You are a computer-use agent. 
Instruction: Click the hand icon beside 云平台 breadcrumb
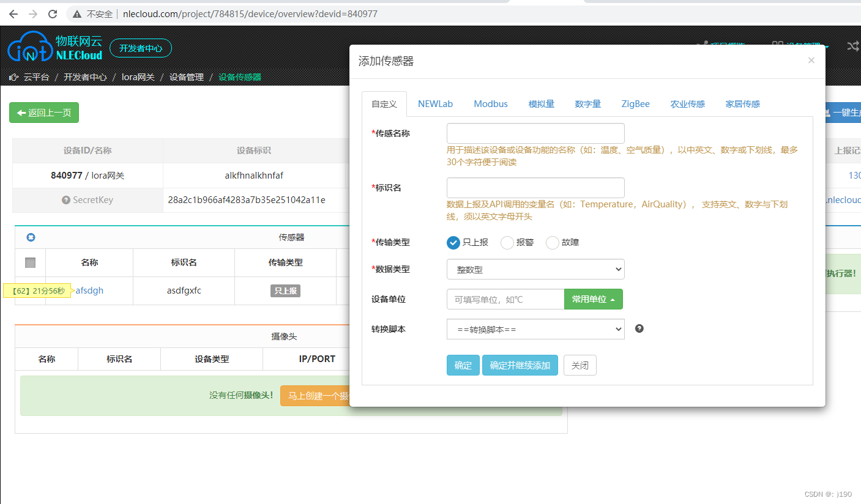click(x=13, y=77)
